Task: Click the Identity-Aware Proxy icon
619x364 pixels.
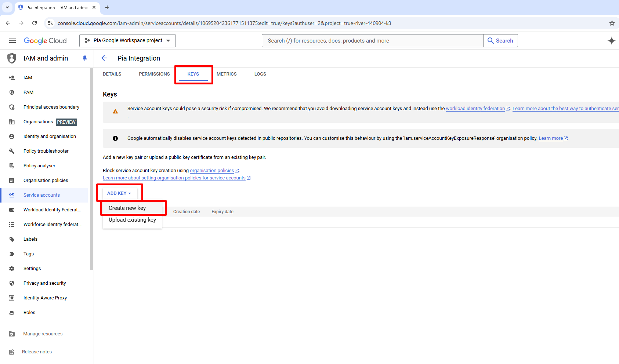Action: coord(12,298)
